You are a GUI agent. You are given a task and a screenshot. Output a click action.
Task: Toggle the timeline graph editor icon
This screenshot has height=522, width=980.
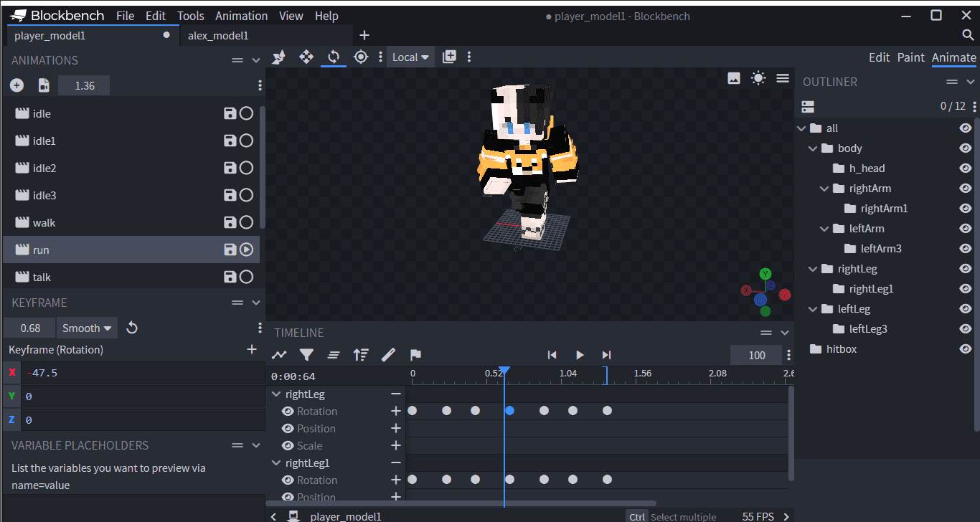click(279, 355)
